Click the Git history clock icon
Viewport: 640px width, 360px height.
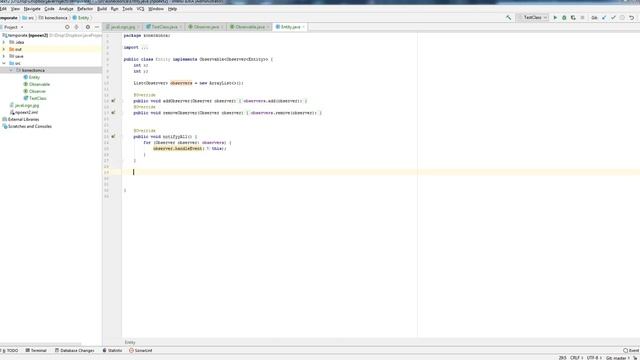tap(622, 18)
